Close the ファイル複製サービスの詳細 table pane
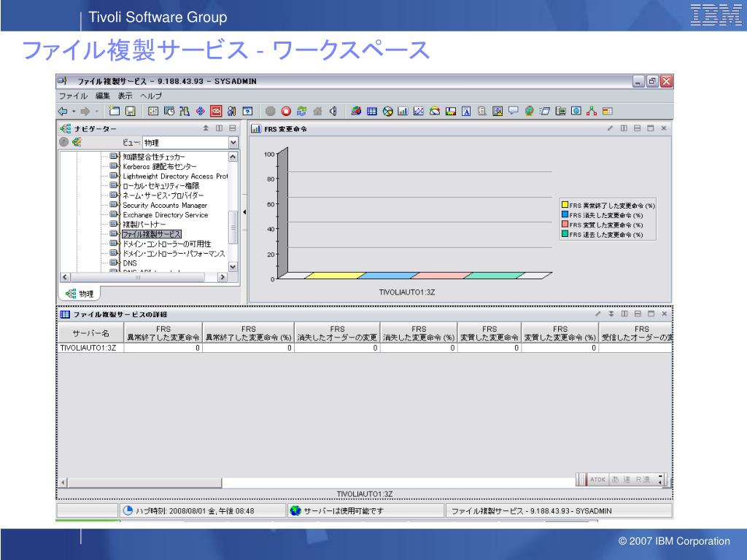The height and width of the screenshot is (560, 747). click(664, 314)
